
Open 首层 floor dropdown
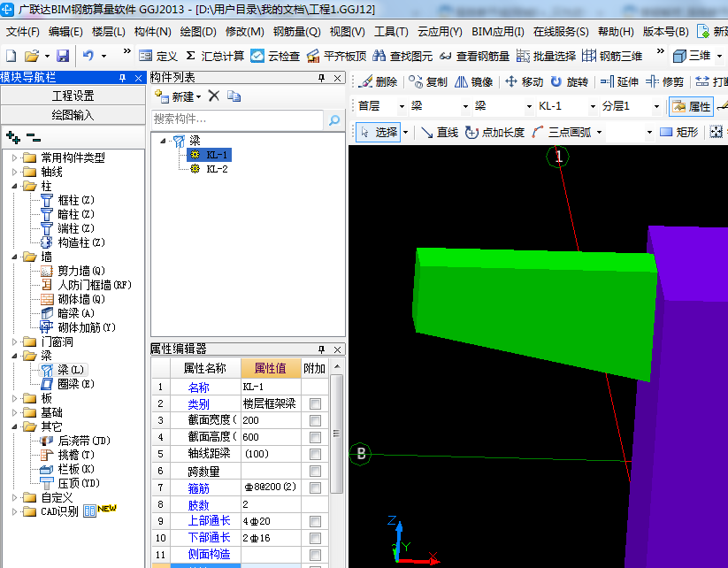pyautogui.click(x=402, y=107)
